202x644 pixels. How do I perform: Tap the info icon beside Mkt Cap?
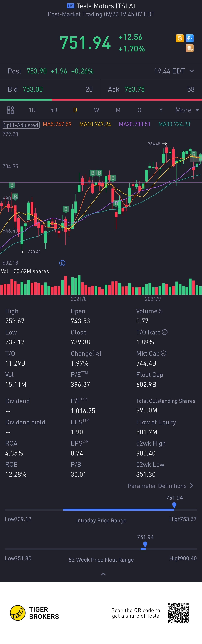pos(164,353)
